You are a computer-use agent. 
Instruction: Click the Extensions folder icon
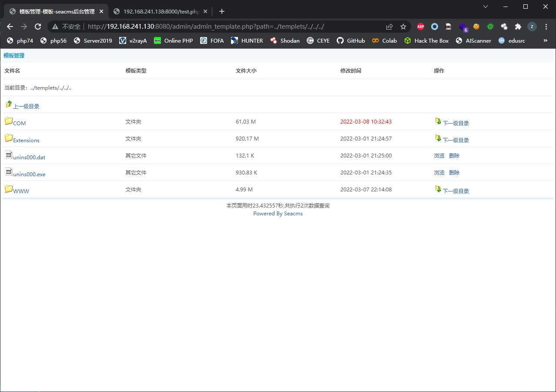(x=9, y=138)
